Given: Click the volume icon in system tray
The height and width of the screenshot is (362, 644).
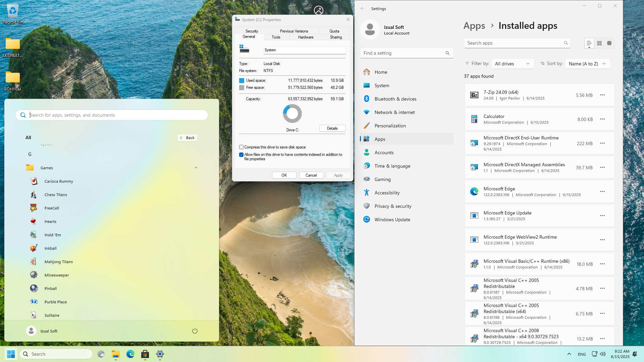Looking at the screenshot, I should click(x=603, y=354).
